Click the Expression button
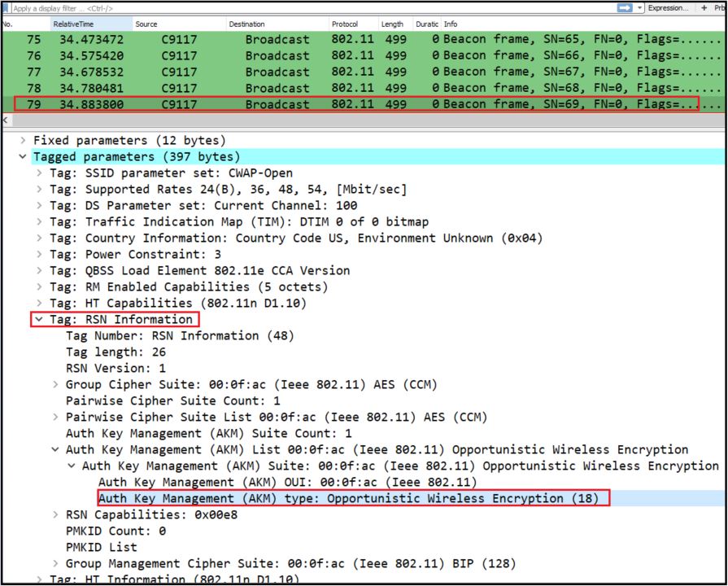This screenshot has height=586, width=728. click(x=667, y=7)
